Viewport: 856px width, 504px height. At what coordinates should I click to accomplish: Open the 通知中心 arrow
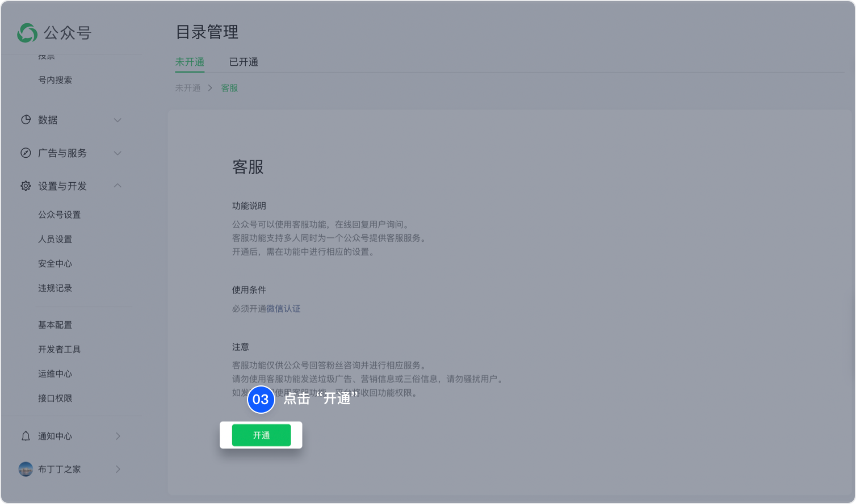click(118, 436)
